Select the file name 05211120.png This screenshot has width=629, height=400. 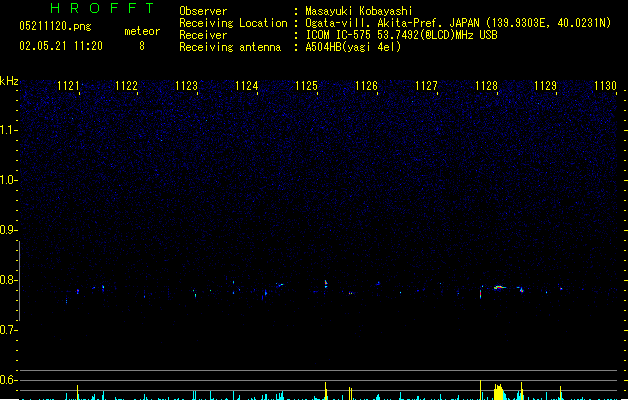tap(55, 26)
